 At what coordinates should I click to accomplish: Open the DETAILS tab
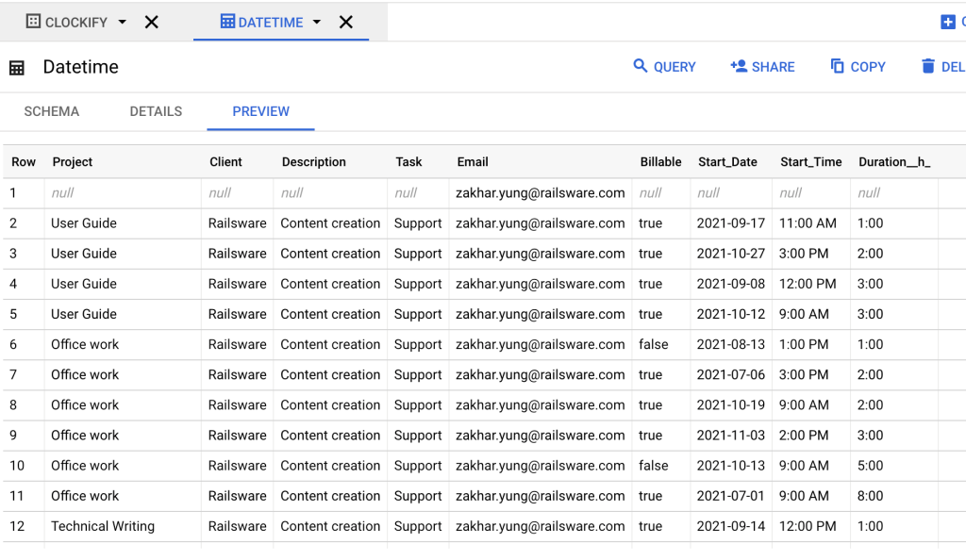(155, 111)
